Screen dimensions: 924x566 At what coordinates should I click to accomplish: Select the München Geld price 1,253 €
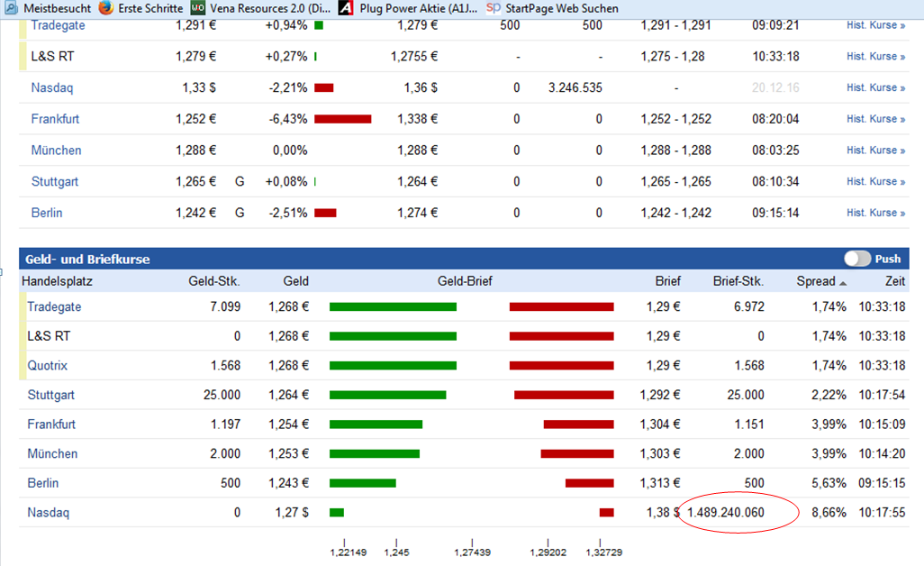click(289, 454)
